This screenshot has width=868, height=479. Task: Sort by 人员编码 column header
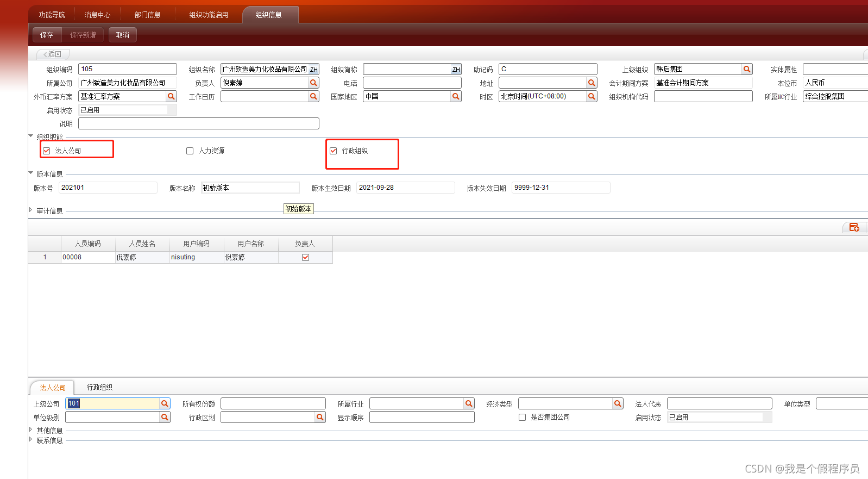[x=88, y=244]
